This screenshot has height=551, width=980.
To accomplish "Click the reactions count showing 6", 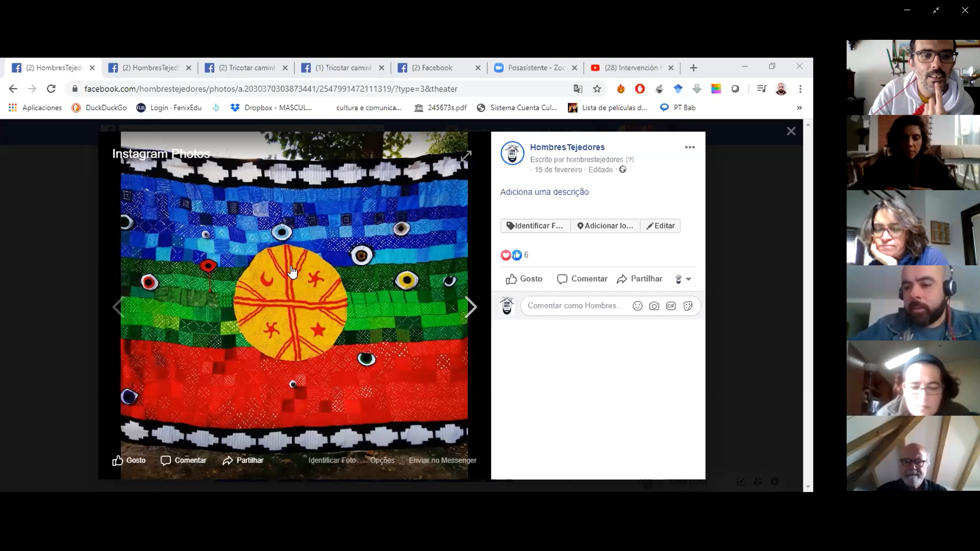I will tap(526, 255).
